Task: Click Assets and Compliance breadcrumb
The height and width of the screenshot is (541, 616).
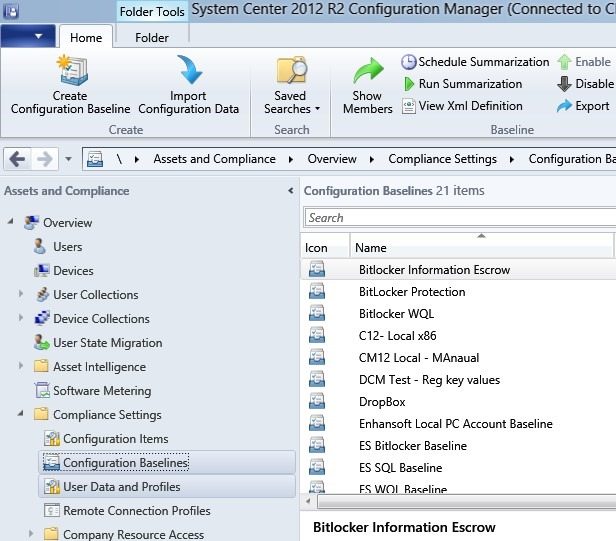Action: click(x=214, y=159)
